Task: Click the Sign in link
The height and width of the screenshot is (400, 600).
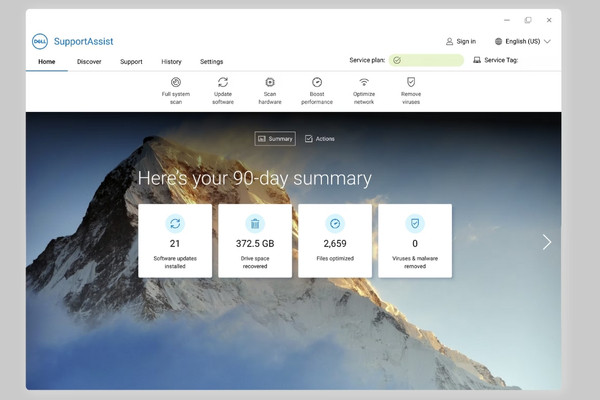Action: pyautogui.click(x=461, y=41)
